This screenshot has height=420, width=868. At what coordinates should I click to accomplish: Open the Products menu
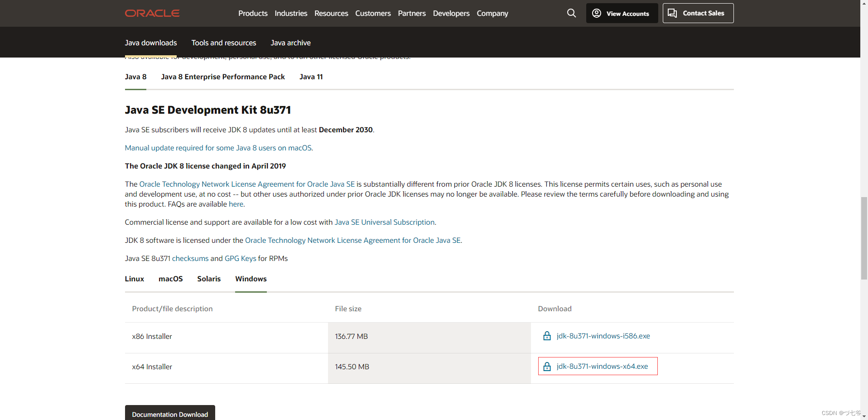[253, 13]
